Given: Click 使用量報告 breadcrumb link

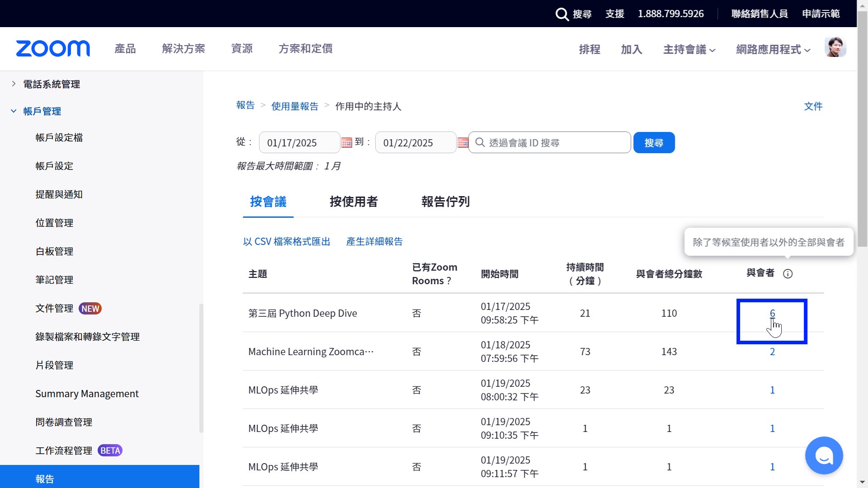Looking at the screenshot, I should point(295,106).
